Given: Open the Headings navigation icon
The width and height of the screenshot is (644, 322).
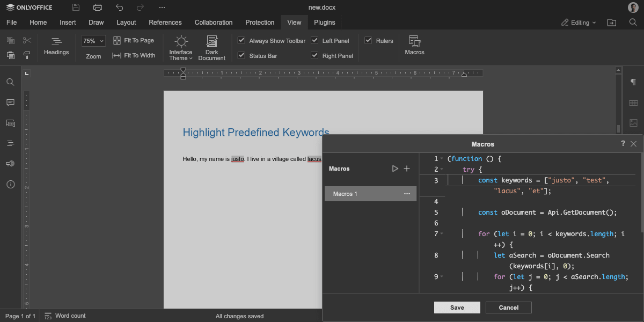Looking at the screenshot, I should point(56,46).
